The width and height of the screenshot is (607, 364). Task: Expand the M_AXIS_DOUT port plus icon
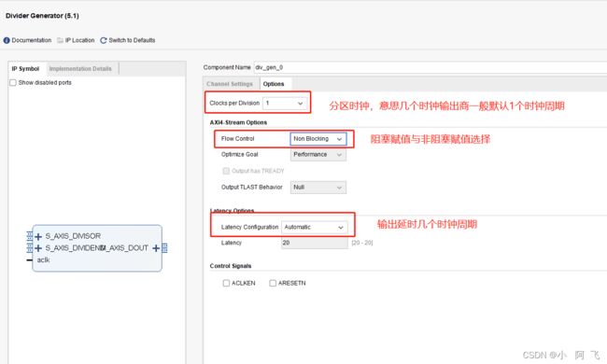point(156,248)
